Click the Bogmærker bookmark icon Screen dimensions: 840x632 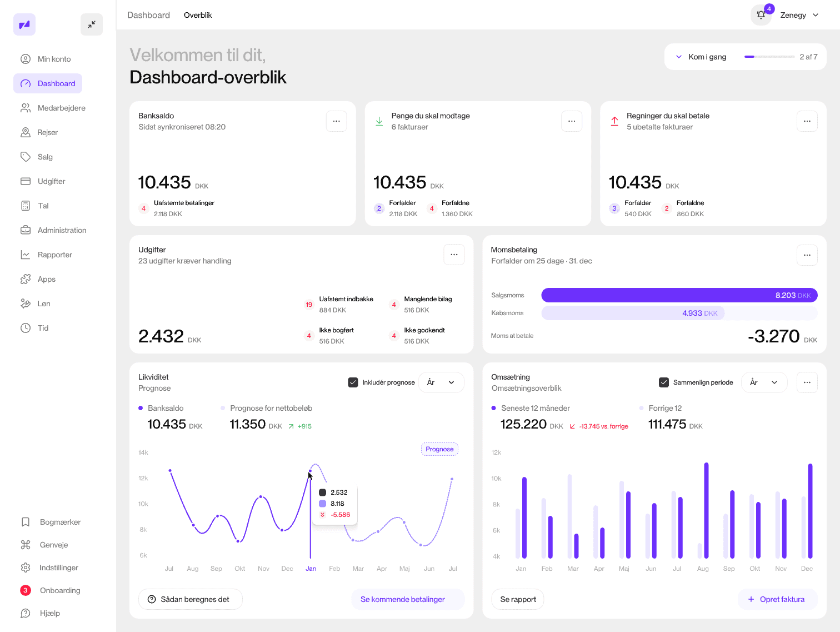[26, 522]
